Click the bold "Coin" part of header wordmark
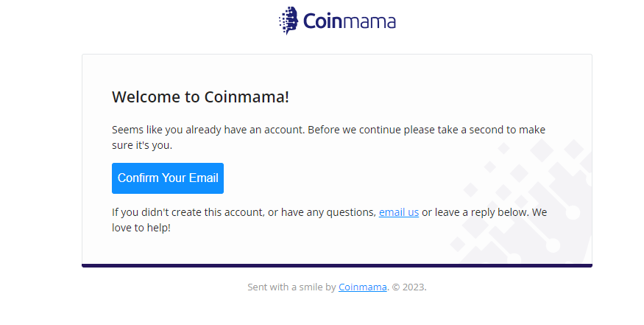Viewport: 644px width, 325px height. [x=322, y=21]
